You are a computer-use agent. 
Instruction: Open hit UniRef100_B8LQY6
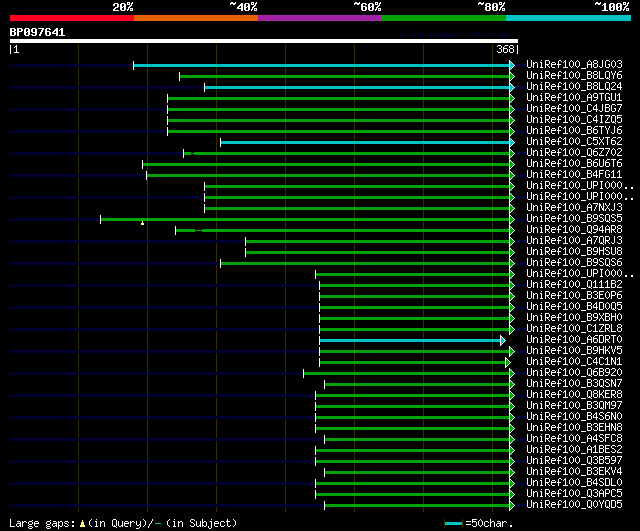574,75
